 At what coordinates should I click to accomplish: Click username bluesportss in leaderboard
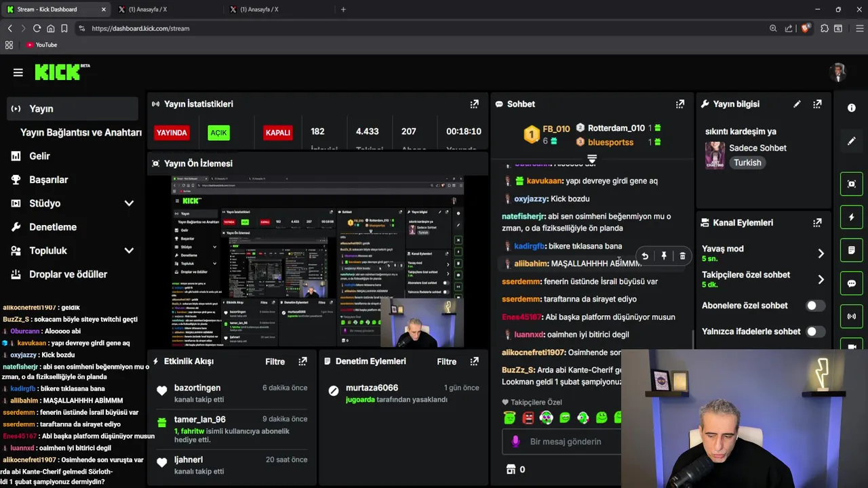pos(610,142)
